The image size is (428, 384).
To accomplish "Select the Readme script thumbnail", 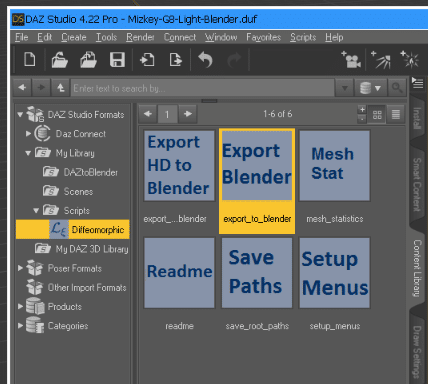I will 179,273.
